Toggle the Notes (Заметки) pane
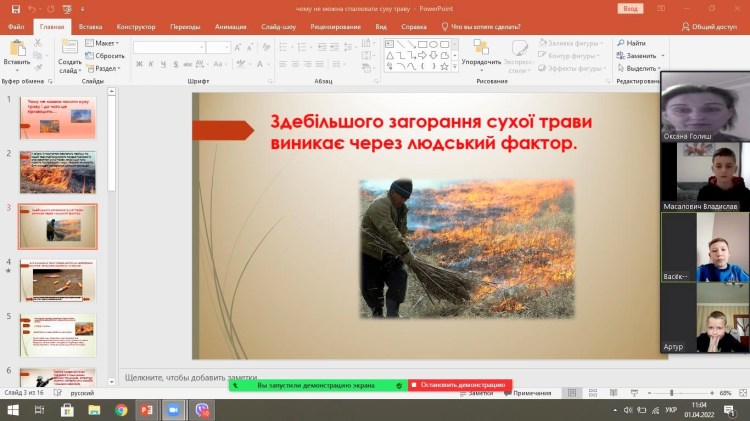 tap(478, 393)
